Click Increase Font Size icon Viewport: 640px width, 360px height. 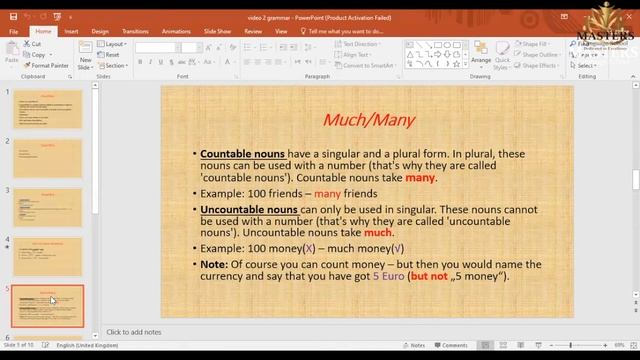[209, 48]
